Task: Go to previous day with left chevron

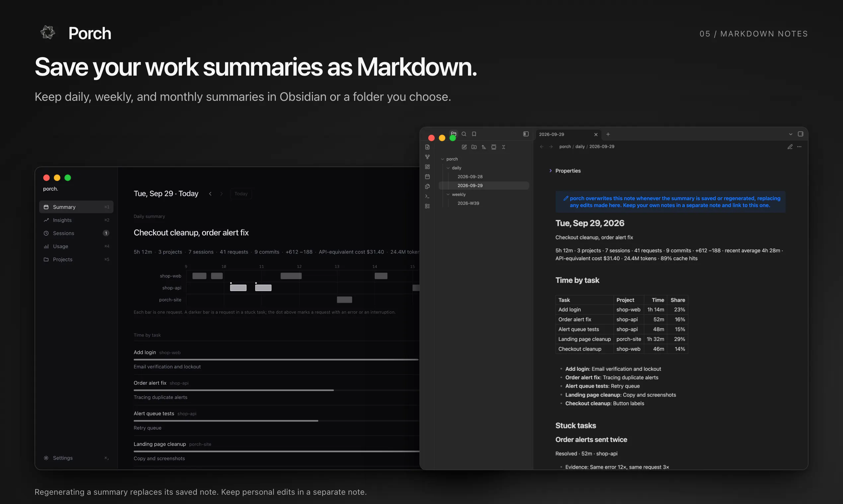Action: click(210, 194)
